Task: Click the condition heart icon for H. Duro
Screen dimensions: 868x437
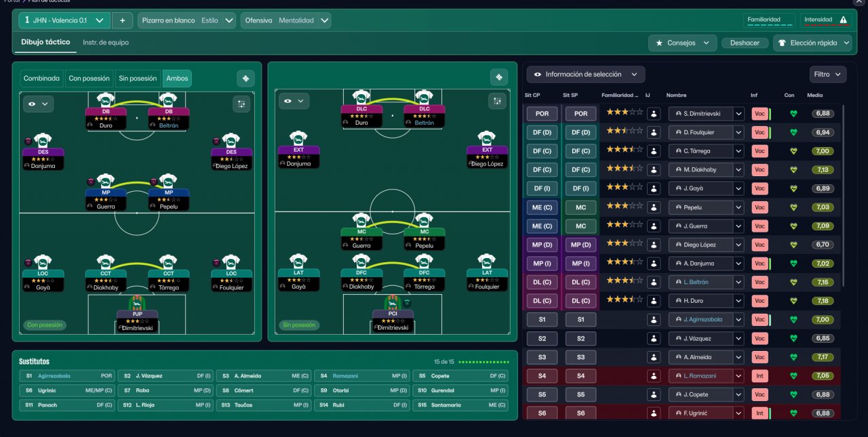Action: tap(793, 301)
